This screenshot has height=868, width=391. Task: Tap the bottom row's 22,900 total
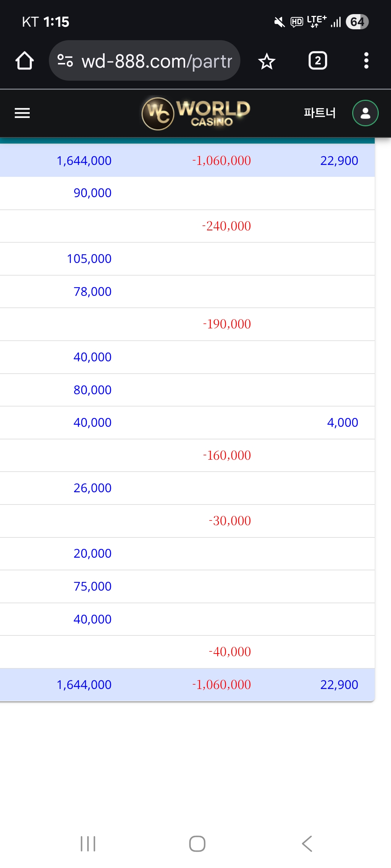(x=339, y=685)
